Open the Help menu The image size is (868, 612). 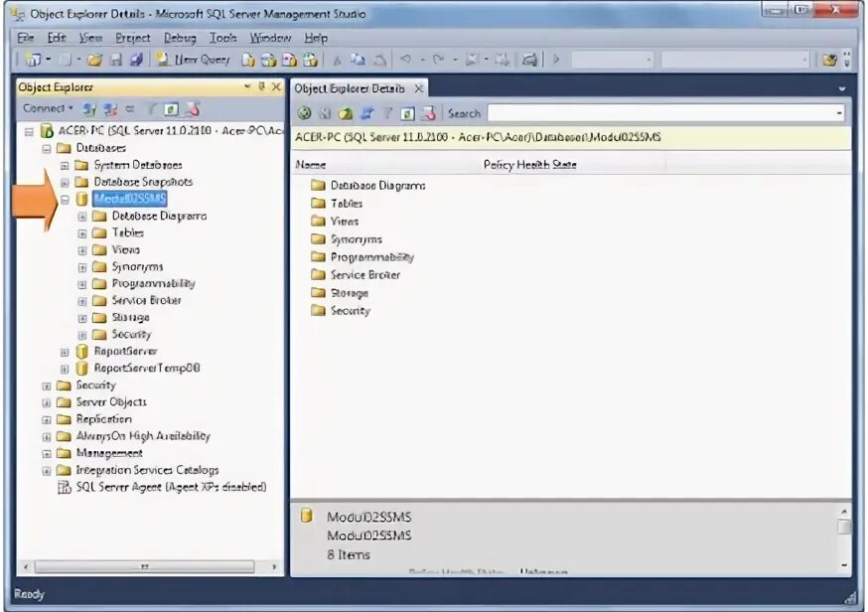pyautogui.click(x=316, y=38)
